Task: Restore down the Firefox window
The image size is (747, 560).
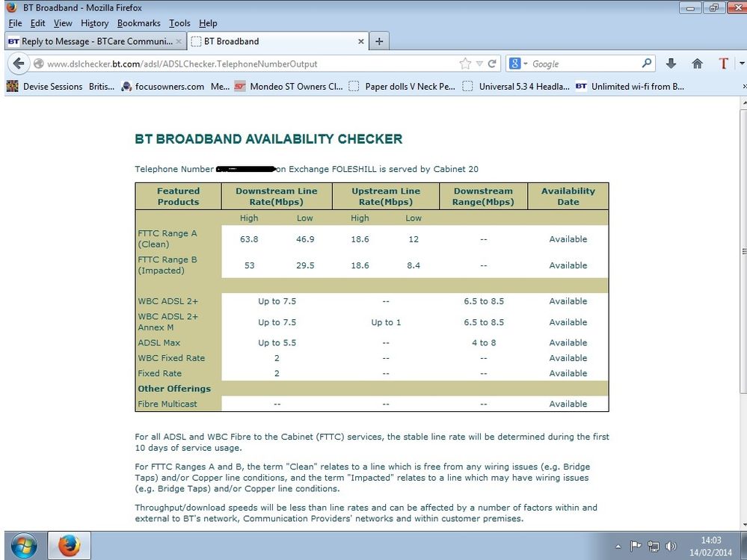Action: point(713,7)
